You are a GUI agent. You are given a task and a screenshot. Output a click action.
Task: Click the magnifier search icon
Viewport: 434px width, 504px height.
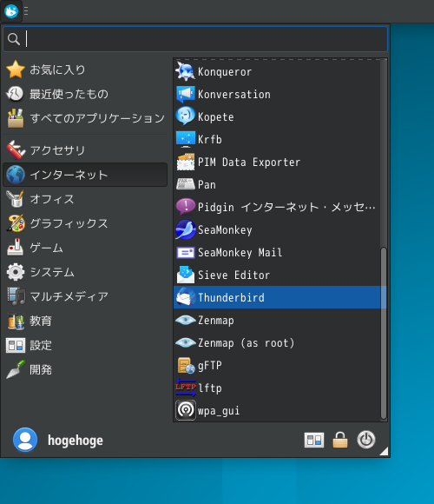click(x=14, y=39)
